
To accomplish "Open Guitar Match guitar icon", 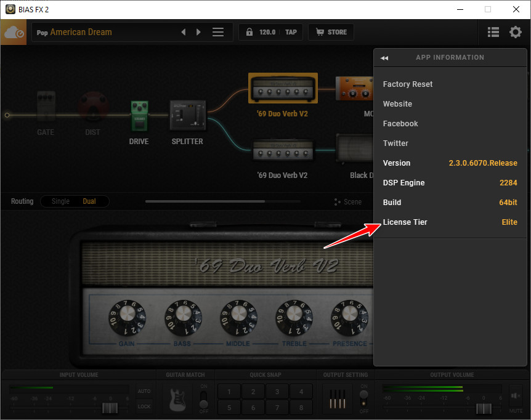I will (x=177, y=399).
